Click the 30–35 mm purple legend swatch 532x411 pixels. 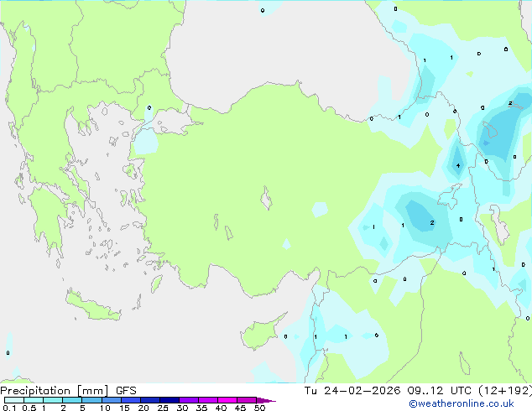(x=188, y=400)
